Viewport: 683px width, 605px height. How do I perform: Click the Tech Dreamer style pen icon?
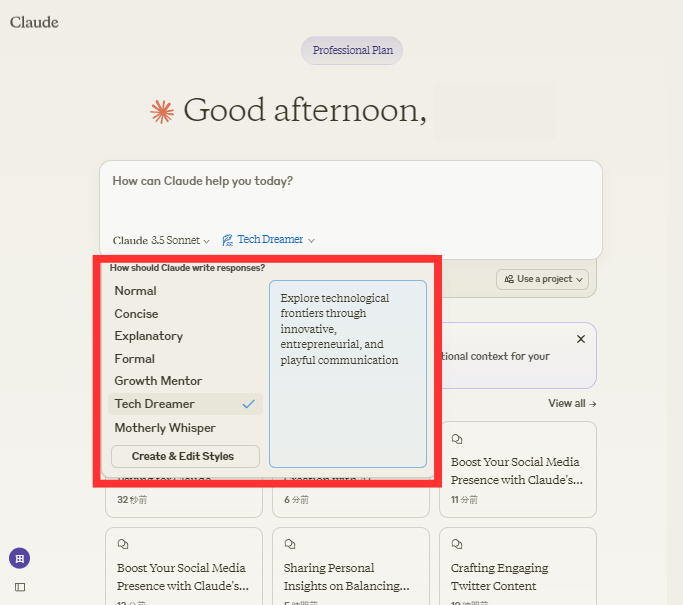click(228, 240)
